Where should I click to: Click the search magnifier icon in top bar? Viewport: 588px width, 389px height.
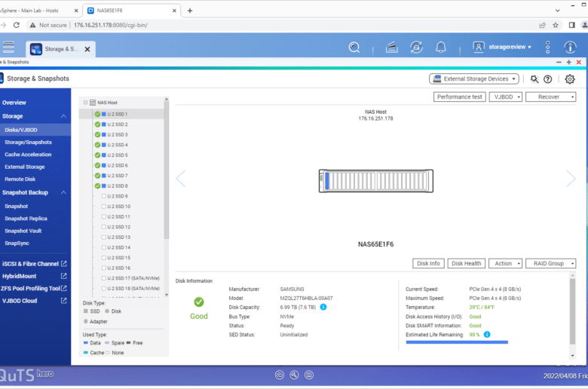tap(354, 47)
